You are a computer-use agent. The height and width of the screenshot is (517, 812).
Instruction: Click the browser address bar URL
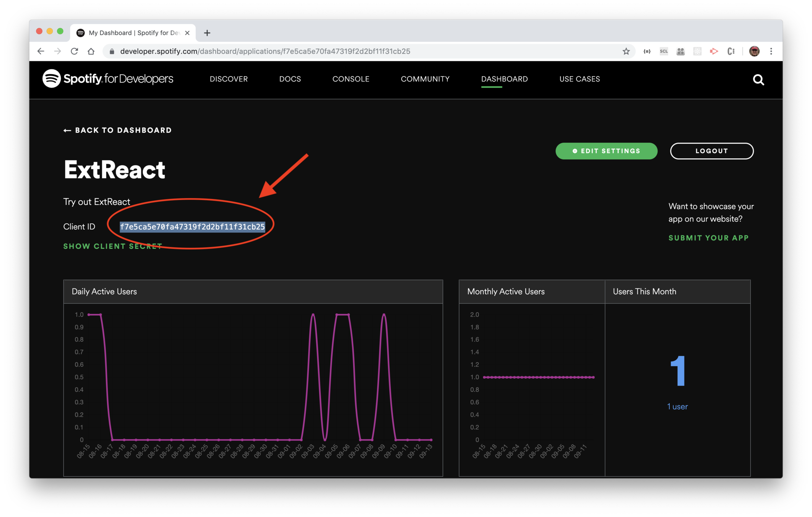265,51
